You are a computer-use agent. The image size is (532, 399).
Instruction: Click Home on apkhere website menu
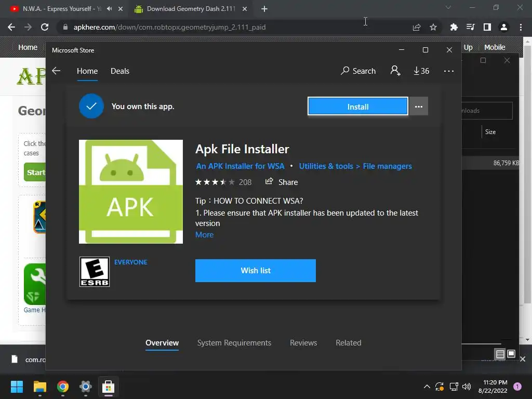(28, 47)
